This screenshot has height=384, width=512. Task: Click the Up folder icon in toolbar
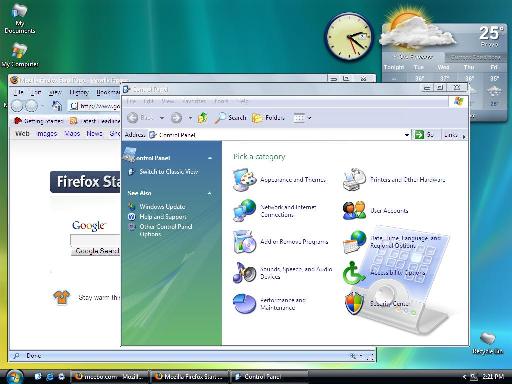point(203,117)
